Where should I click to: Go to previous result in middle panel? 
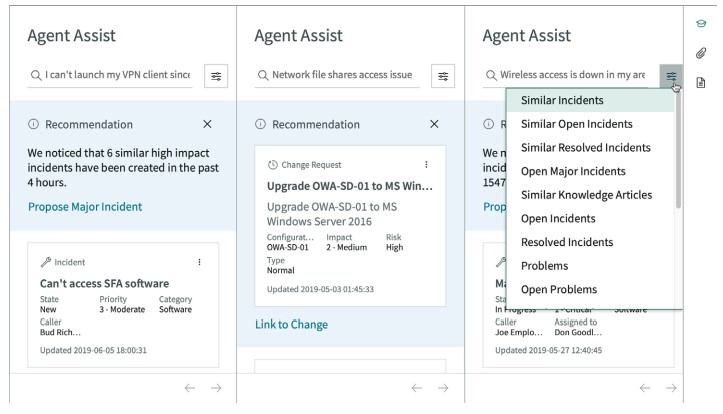pyautogui.click(x=416, y=388)
